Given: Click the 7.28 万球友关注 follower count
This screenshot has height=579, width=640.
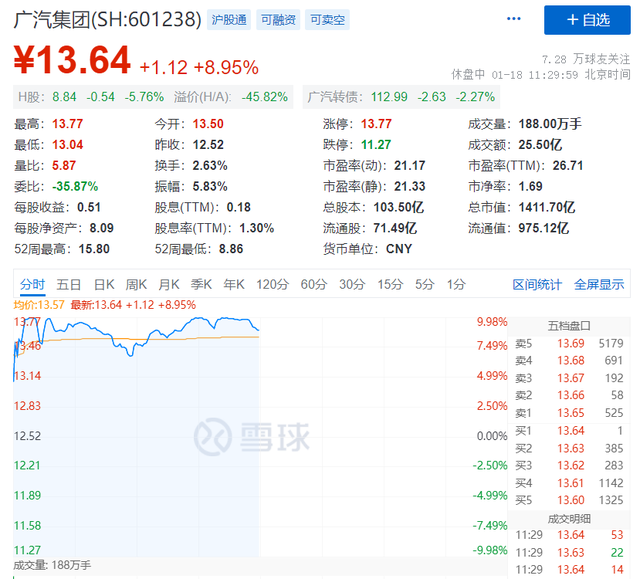Looking at the screenshot, I should tap(586, 60).
